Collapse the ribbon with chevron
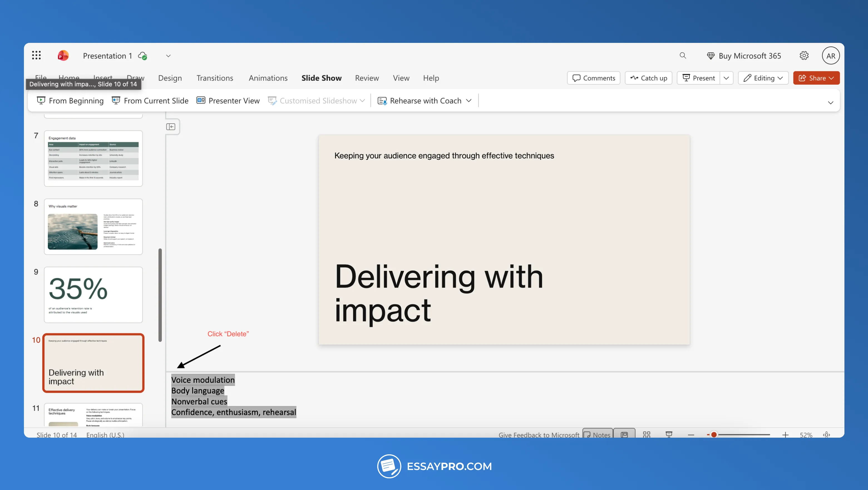Viewport: 868px width, 490px height. click(x=830, y=102)
